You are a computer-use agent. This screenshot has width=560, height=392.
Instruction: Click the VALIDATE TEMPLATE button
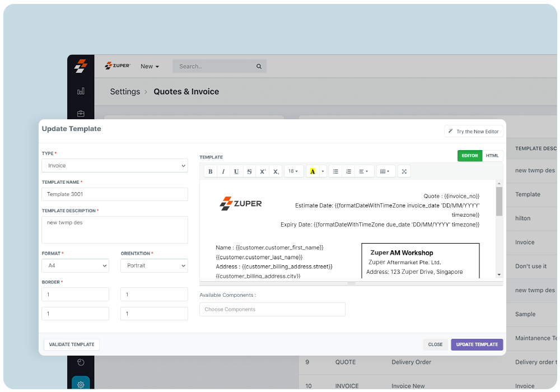(x=72, y=344)
